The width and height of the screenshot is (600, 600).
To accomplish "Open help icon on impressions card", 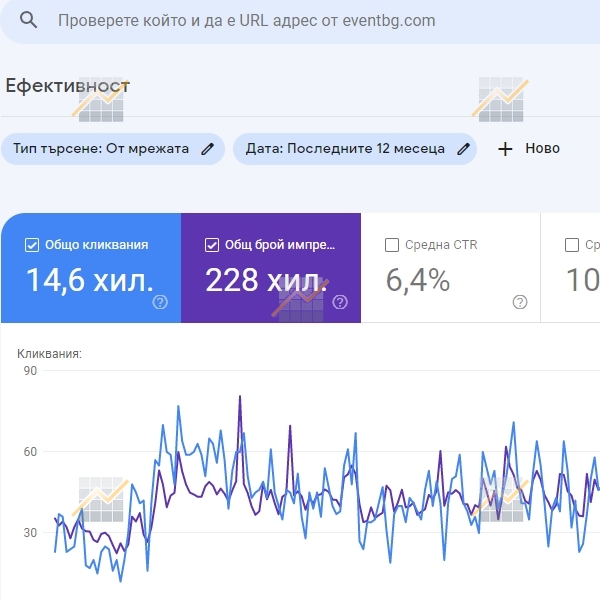I will [x=340, y=302].
